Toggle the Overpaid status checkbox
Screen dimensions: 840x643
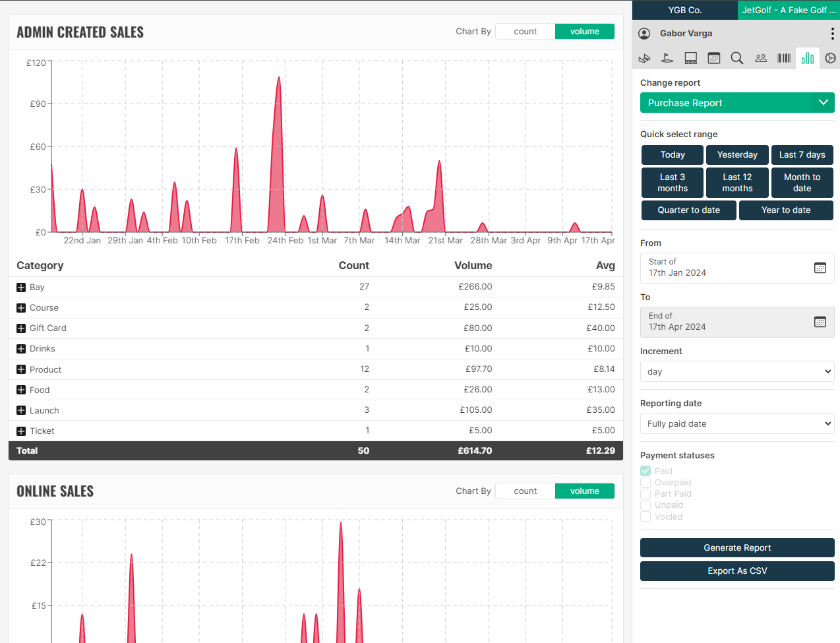tap(645, 483)
